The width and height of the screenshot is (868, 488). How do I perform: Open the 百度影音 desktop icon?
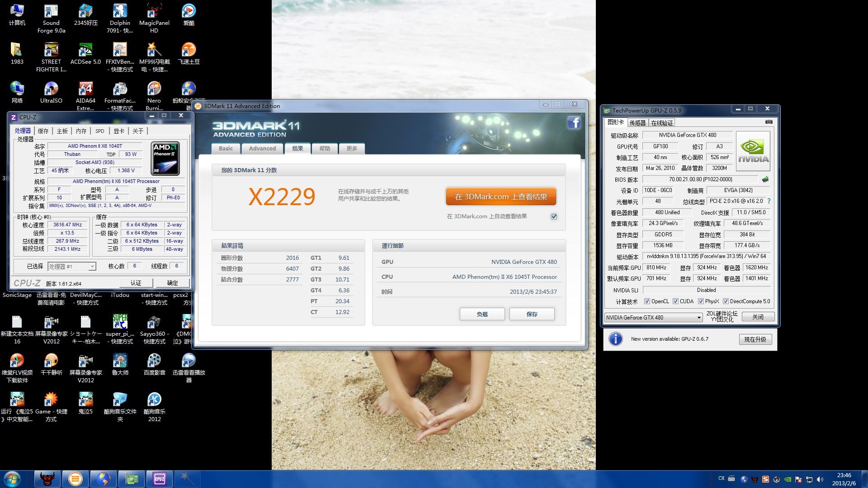pyautogui.click(x=154, y=365)
